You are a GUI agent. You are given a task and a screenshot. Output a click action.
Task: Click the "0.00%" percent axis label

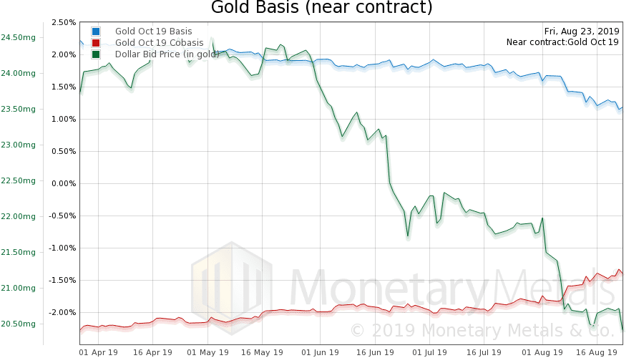click(x=64, y=184)
